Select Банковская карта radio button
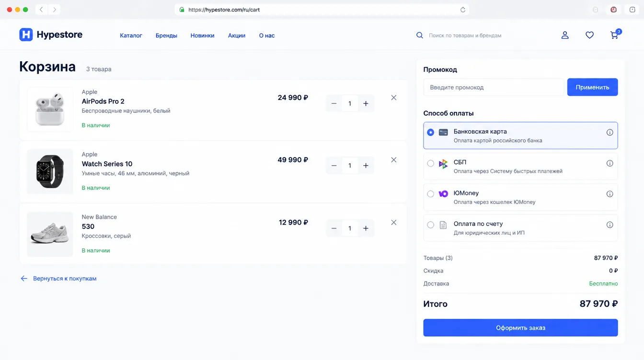Screen dimensions: 644x360 (x=430, y=132)
